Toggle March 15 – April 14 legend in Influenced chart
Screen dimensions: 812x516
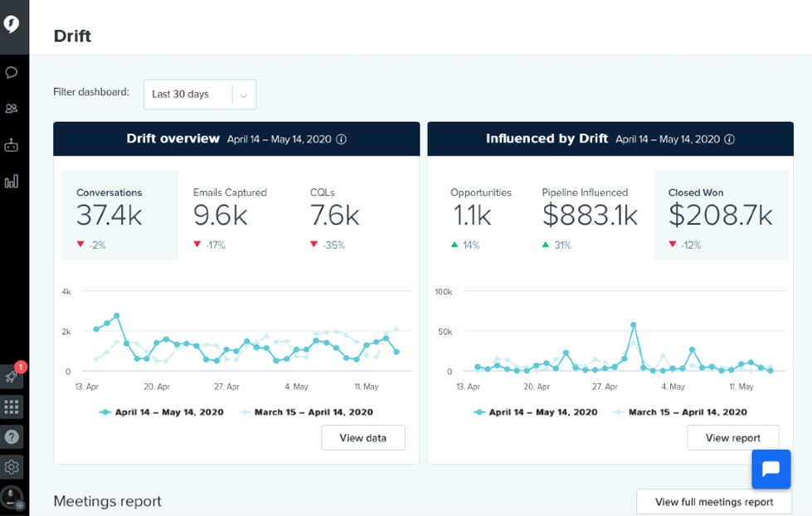679,411
